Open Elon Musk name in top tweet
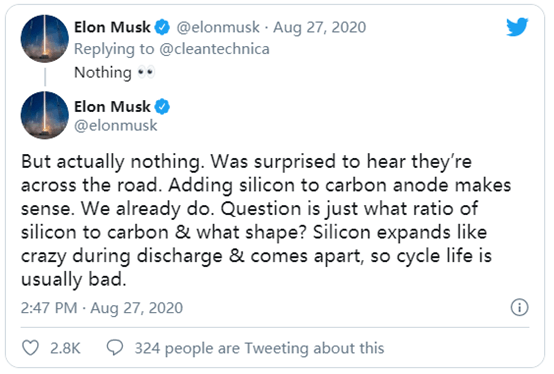The height and width of the screenshot is (374, 554). tap(112, 27)
